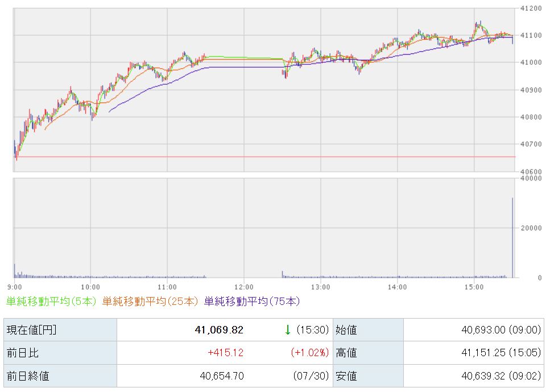Click the 単純移動平均(25本) legend label

[150, 301]
